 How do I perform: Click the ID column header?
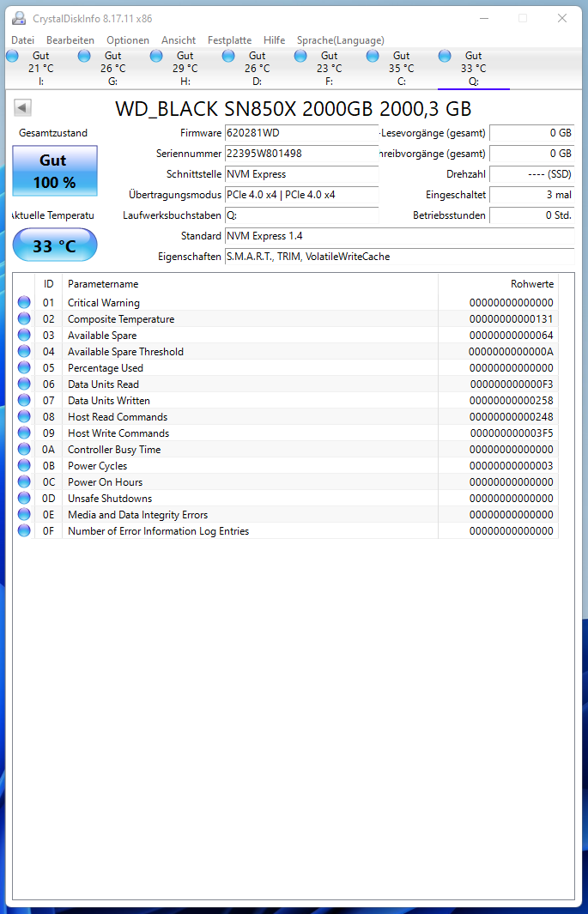tap(48, 284)
